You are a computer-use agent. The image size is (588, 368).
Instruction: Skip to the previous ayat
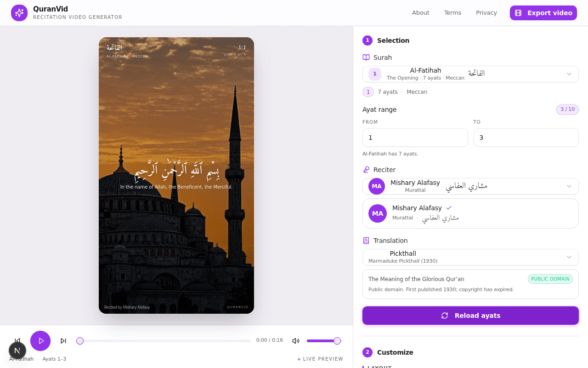17,341
